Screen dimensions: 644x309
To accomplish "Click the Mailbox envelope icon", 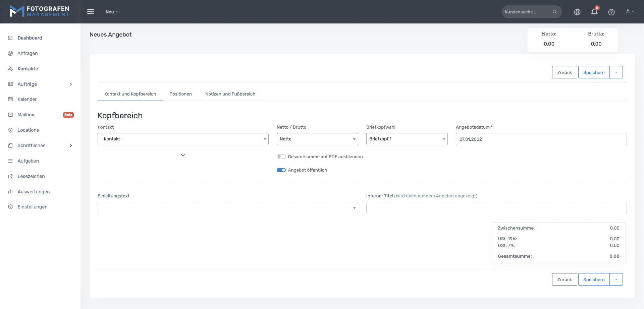I will tap(10, 115).
